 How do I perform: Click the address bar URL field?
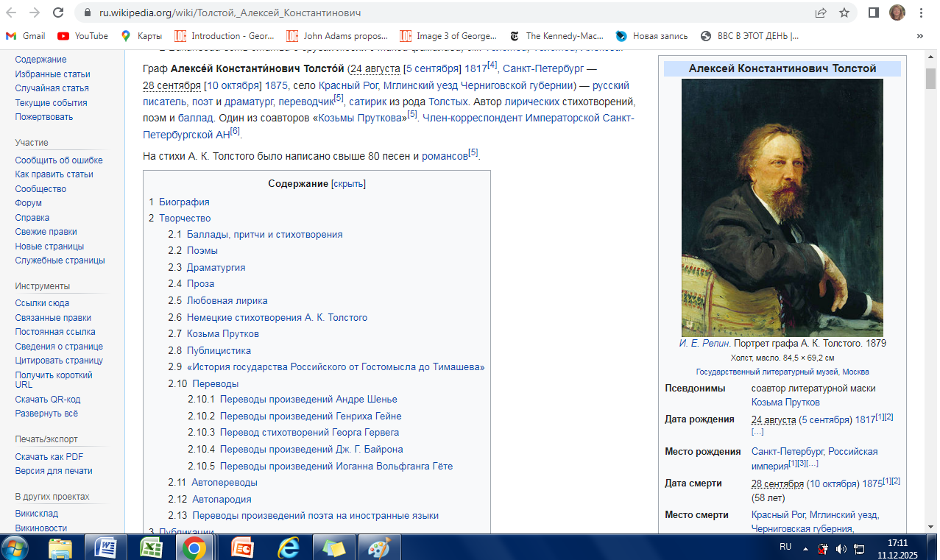click(442, 13)
